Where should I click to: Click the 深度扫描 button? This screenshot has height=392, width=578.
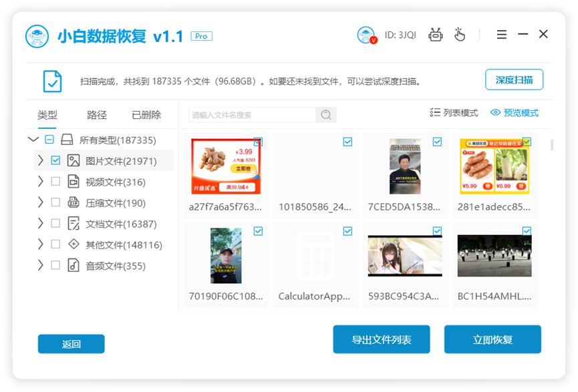[514, 79]
